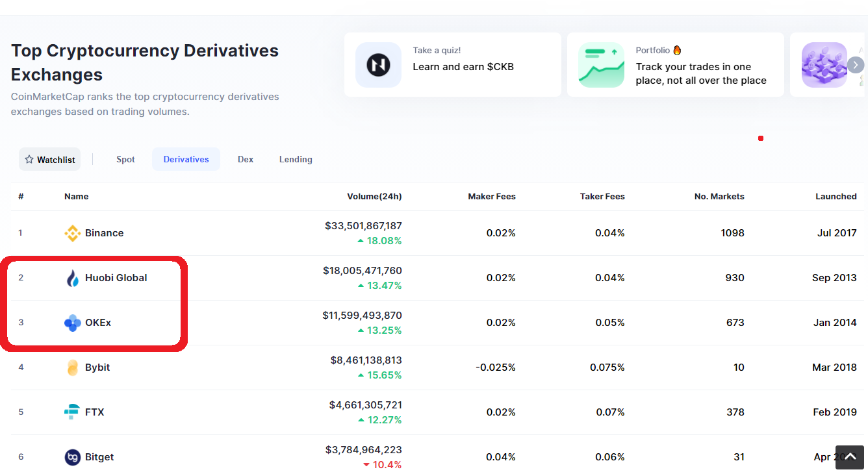Click the Bybit launch date Mar 2018
Screen dimensions: 868x474
pos(834,368)
